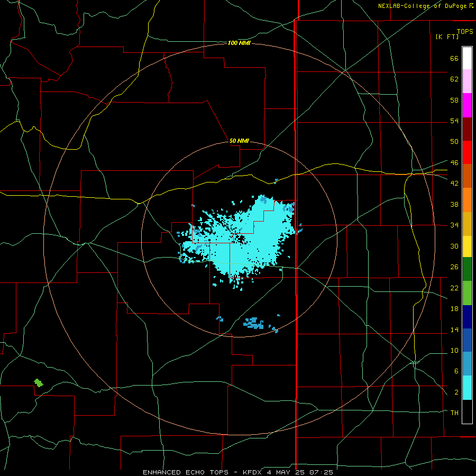Click the steel blue band between 10 and 6
This screenshot has height=476, width=476.
pos(467,364)
